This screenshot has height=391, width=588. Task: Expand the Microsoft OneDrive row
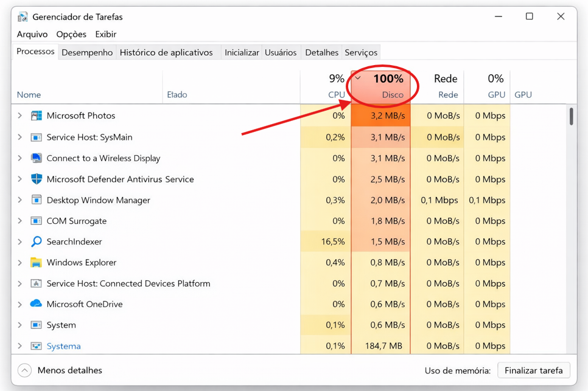(20, 304)
